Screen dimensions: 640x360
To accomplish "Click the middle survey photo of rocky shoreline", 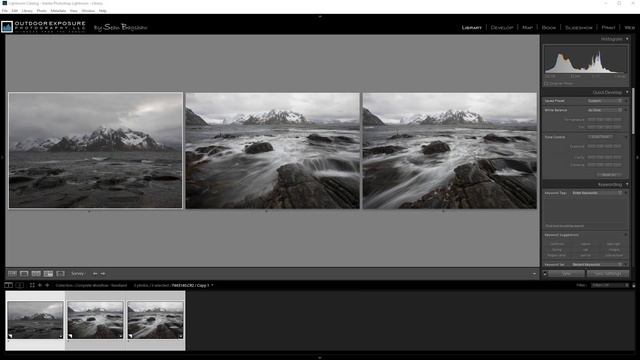I will point(273,151).
